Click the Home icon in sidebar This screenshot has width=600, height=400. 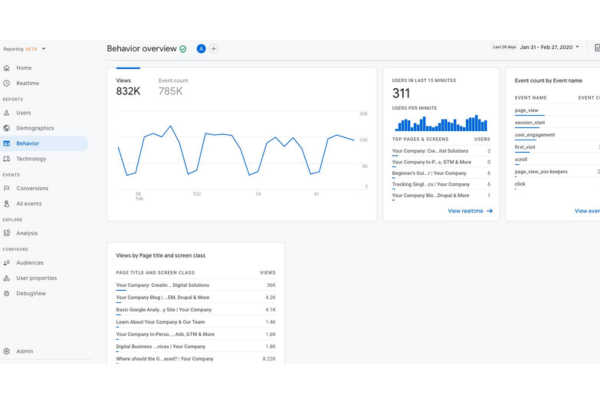(7, 68)
